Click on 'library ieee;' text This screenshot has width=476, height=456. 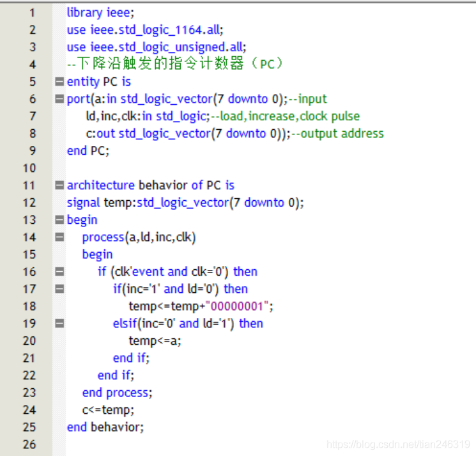click(x=100, y=13)
